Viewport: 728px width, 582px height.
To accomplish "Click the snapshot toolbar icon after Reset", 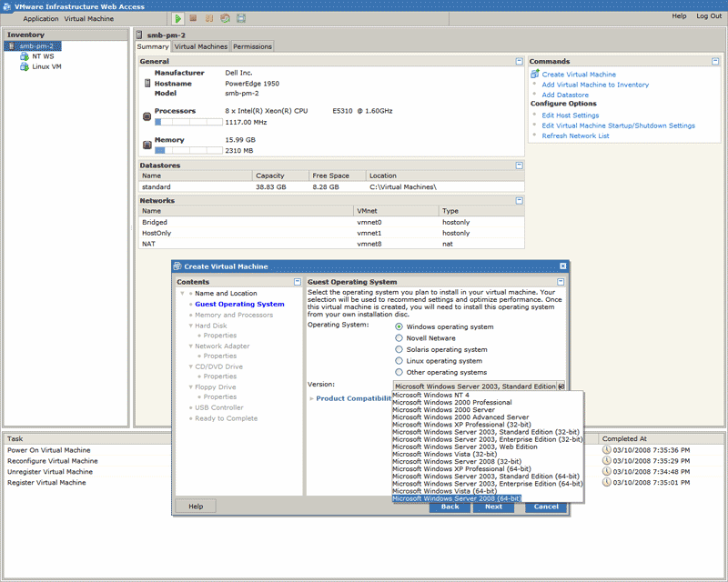I will [x=241, y=18].
